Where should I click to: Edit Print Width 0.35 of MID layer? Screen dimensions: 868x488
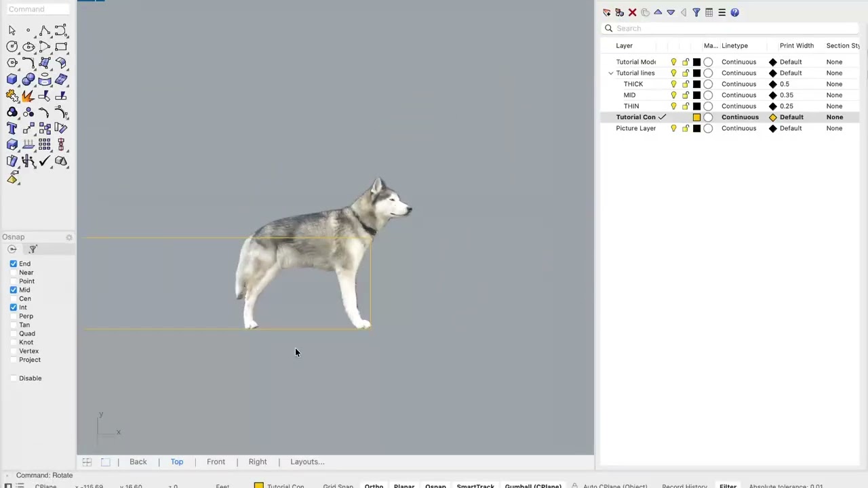(x=786, y=95)
